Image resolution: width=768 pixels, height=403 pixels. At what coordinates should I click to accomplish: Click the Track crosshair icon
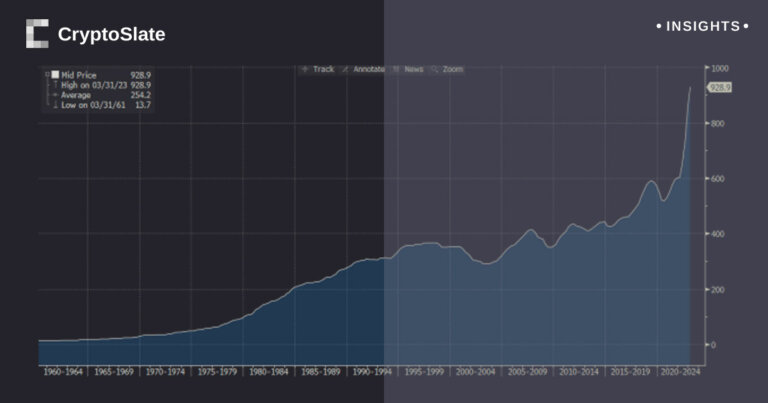(x=305, y=69)
